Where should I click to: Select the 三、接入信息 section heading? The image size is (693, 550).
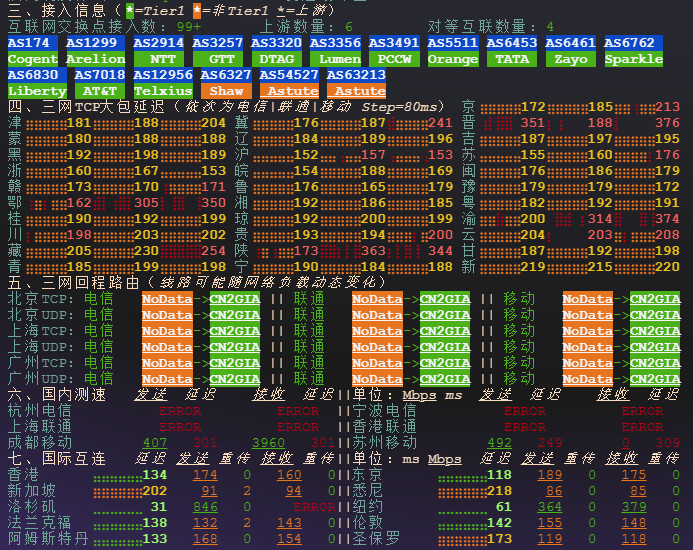pyautogui.click(x=57, y=10)
